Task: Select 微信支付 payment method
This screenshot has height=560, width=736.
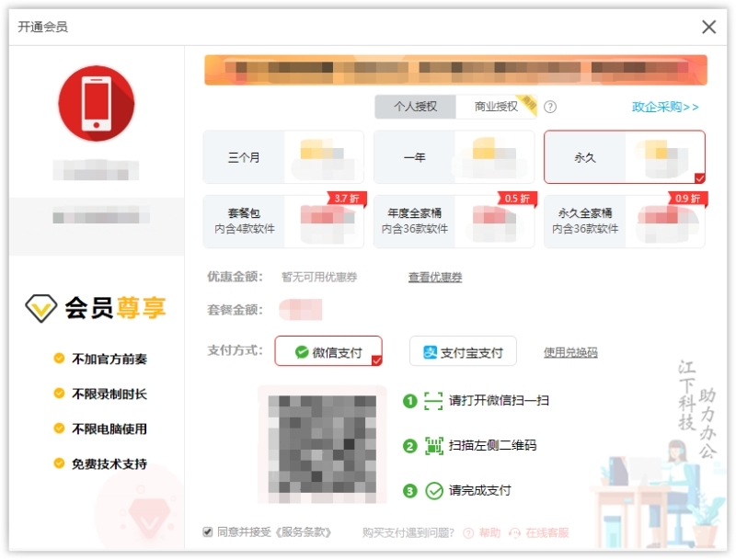Action: pos(328,351)
